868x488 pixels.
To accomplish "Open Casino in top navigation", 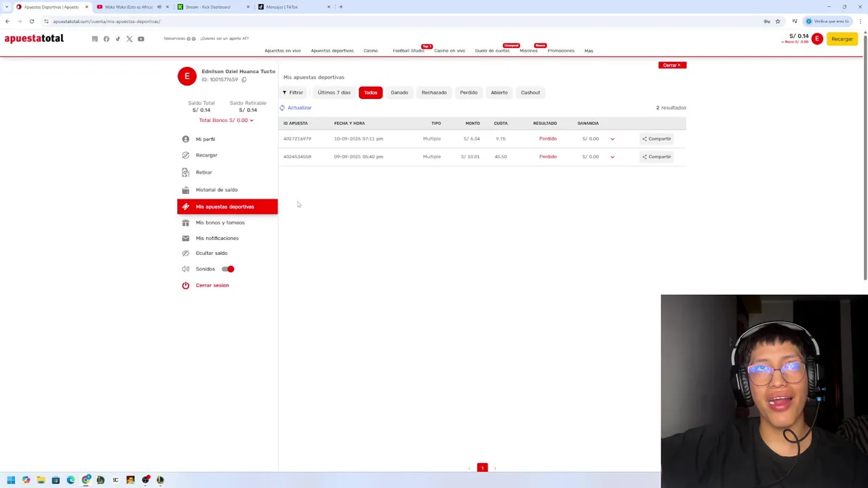I will (370, 51).
